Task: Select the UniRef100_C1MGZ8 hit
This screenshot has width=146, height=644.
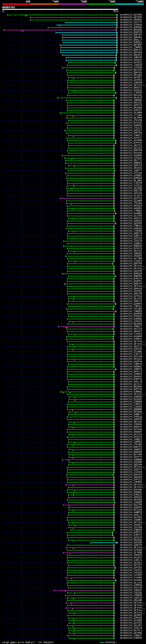Action: click(x=131, y=65)
